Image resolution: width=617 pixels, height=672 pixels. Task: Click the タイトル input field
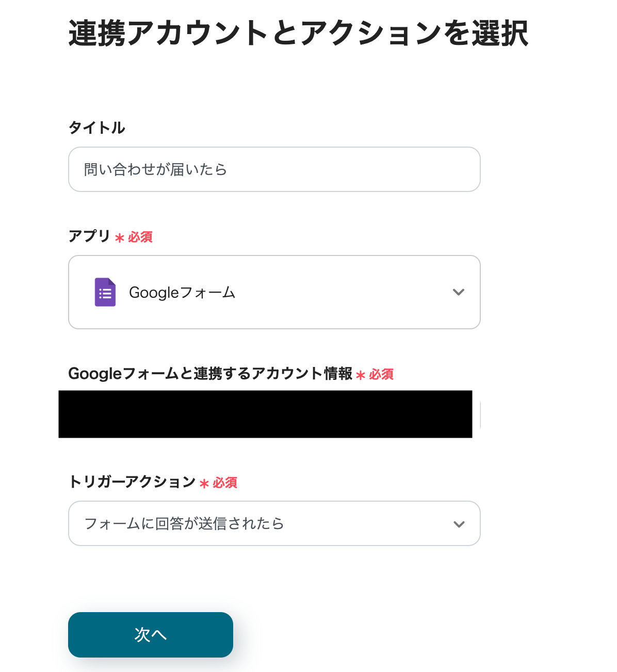coord(274,169)
